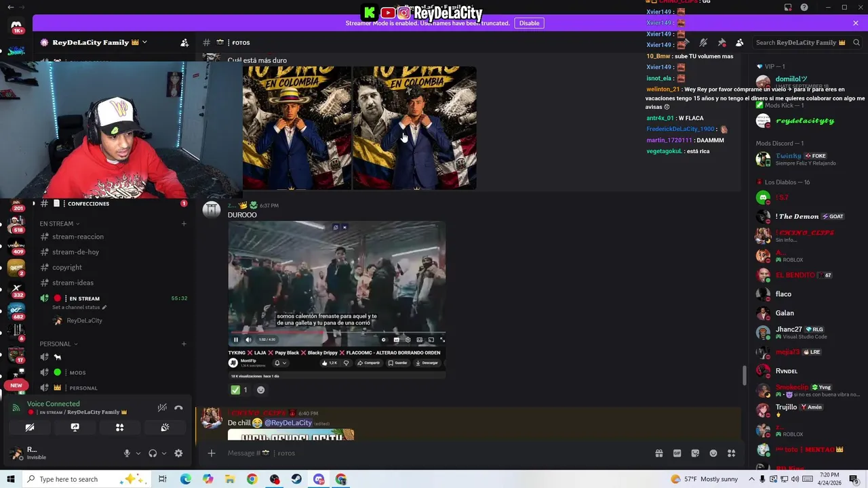This screenshot has width=868, height=488.
Task: Click the Descargar button under video
Action: point(427,363)
